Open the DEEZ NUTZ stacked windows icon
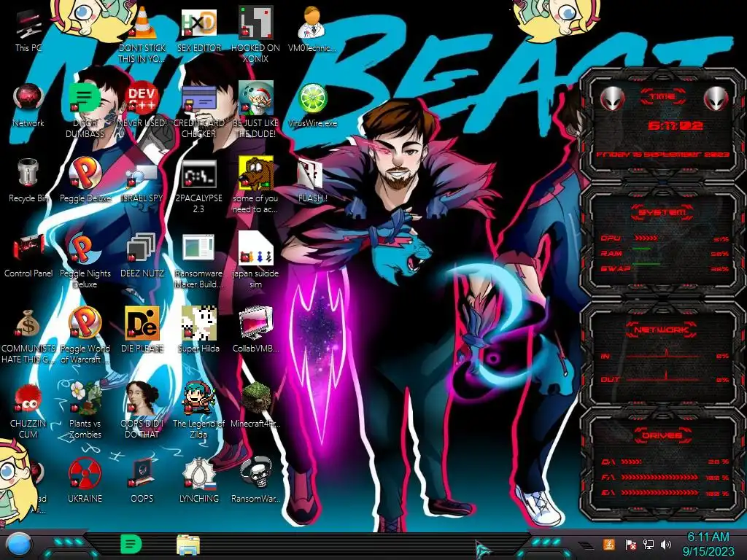The image size is (747, 560). tap(142, 256)
